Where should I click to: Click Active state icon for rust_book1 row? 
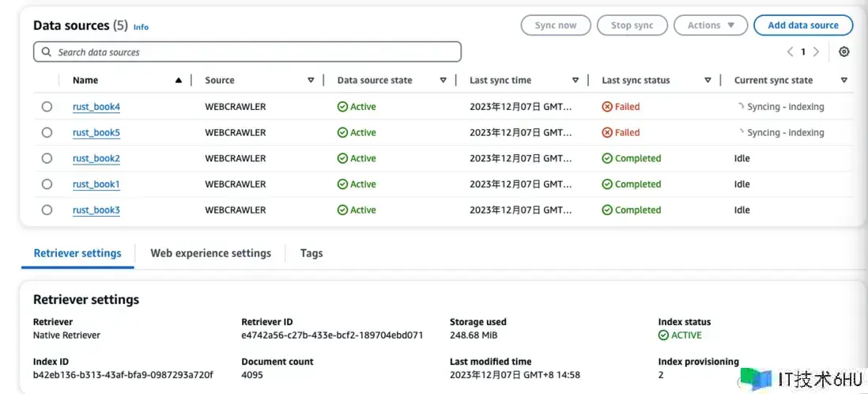tap(342, 184)
